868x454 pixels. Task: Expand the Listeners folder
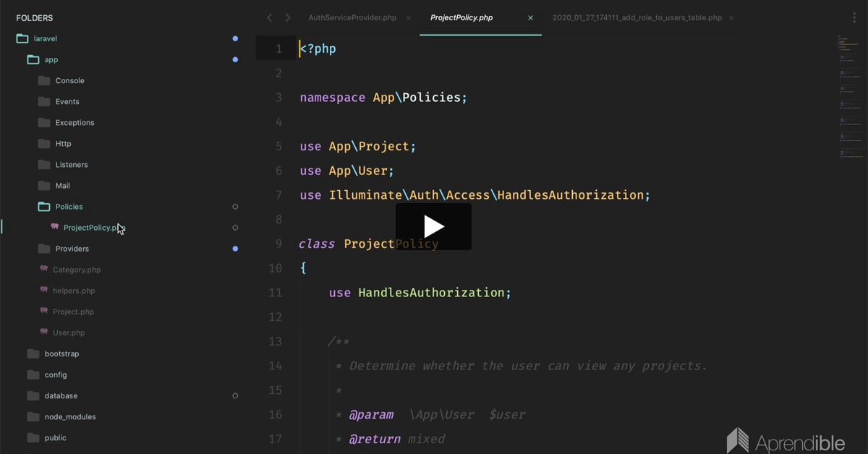point(72,164)
